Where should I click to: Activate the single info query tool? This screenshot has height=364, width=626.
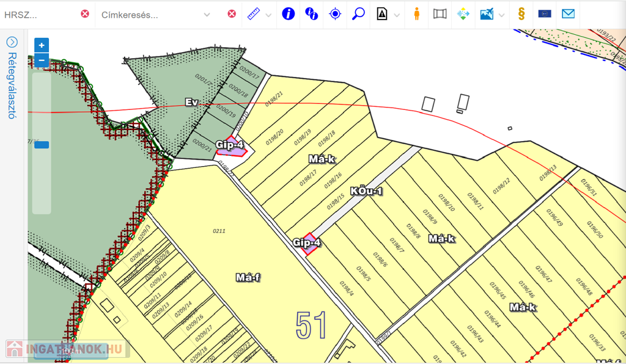point(288,14)
